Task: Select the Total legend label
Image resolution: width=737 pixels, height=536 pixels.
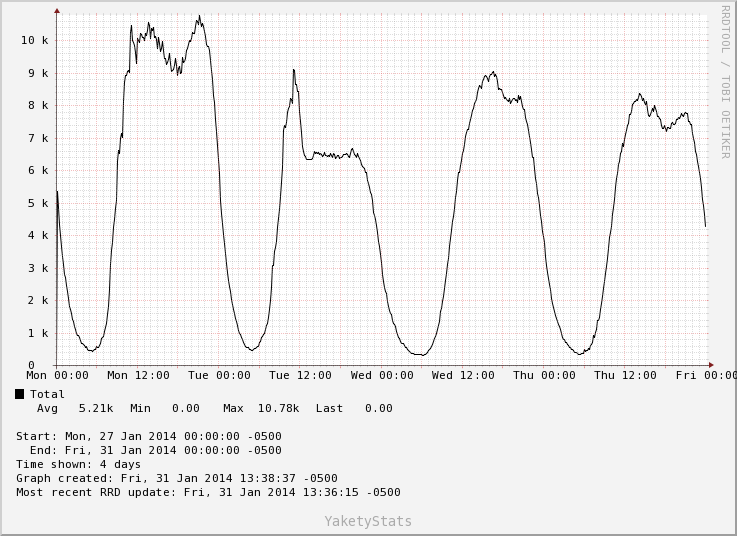Action: tap(47, 394)
